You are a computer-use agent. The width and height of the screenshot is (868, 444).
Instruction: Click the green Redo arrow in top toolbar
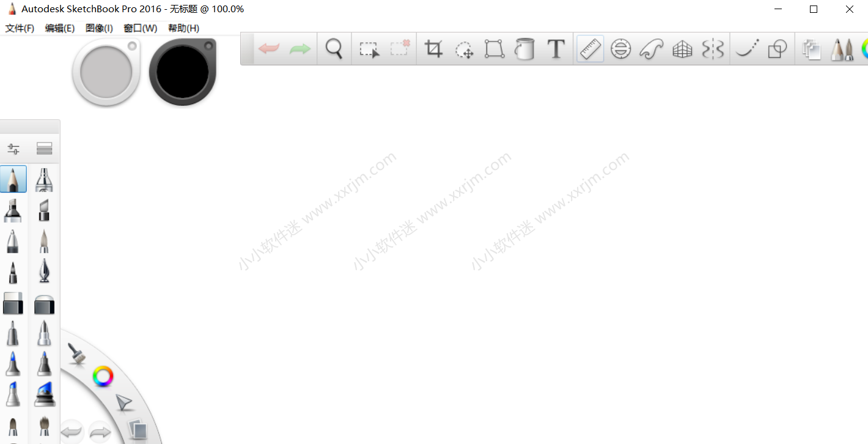point(300,49)
